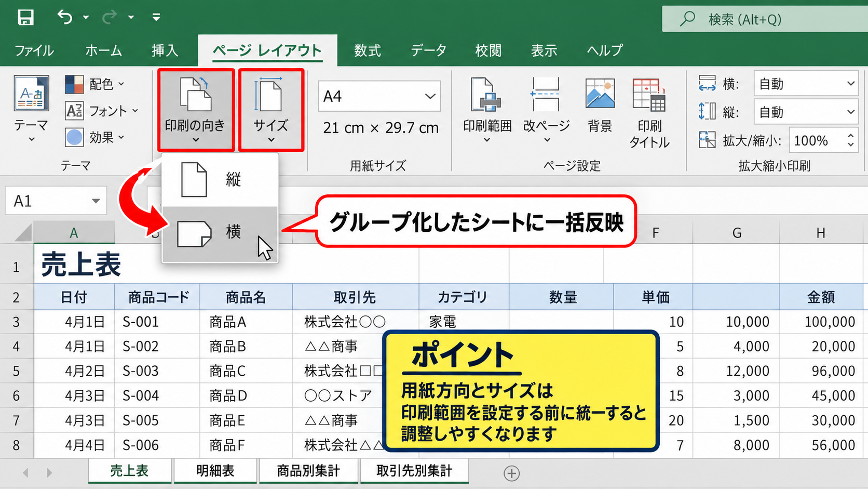
Task: Click the 背景 background button
Action: tap(600, 107)
